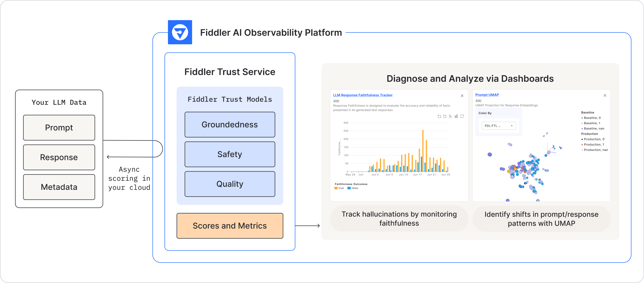The image size is (644, 283).
Task: Click the Scores and Metrics box
Action: 230,226
